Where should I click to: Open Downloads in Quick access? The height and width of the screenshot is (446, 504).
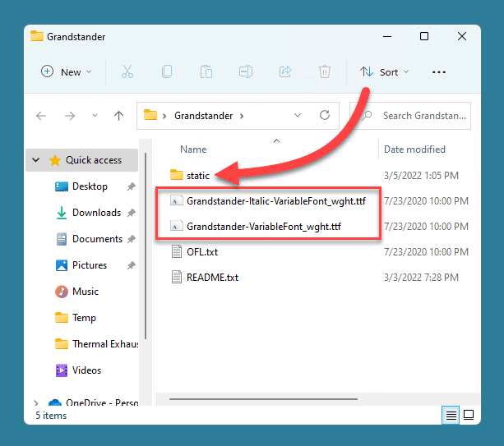[x=96, y=213]
